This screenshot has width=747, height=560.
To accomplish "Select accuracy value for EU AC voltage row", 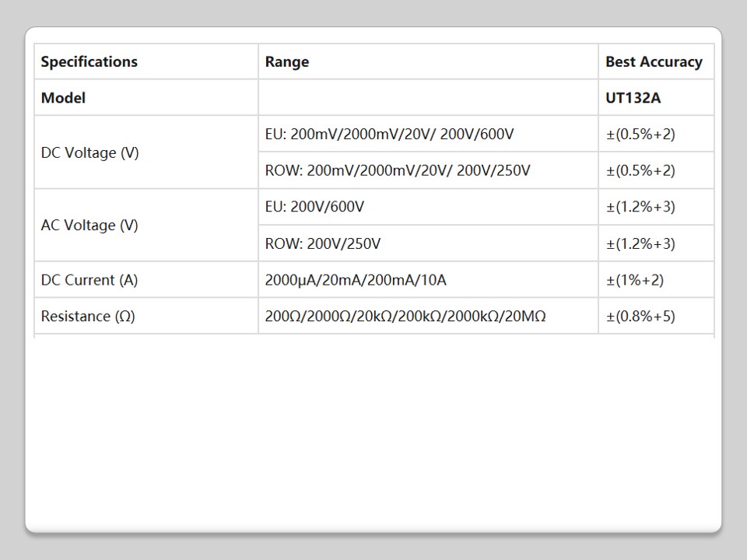I will pos(640,207).
